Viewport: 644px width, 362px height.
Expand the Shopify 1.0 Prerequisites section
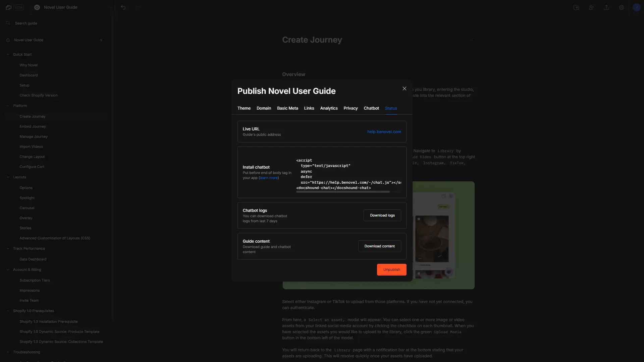pyautogui.click(x=8, y=311)
